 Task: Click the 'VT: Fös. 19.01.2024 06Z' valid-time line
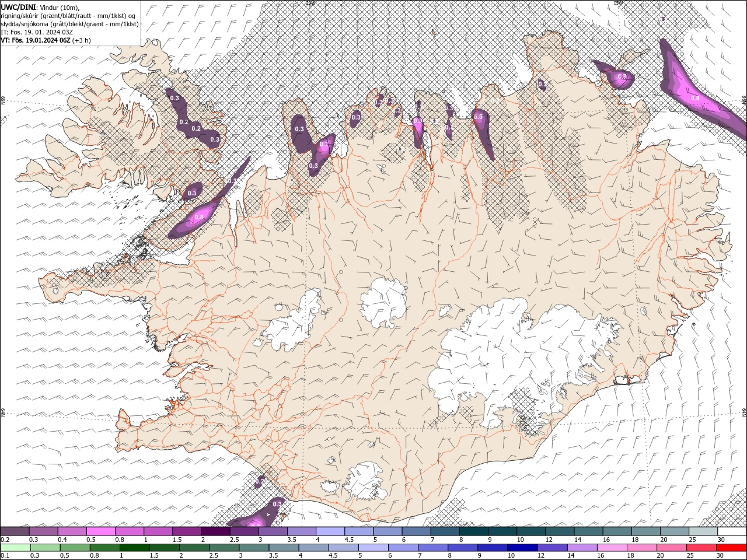coord(36,40)
